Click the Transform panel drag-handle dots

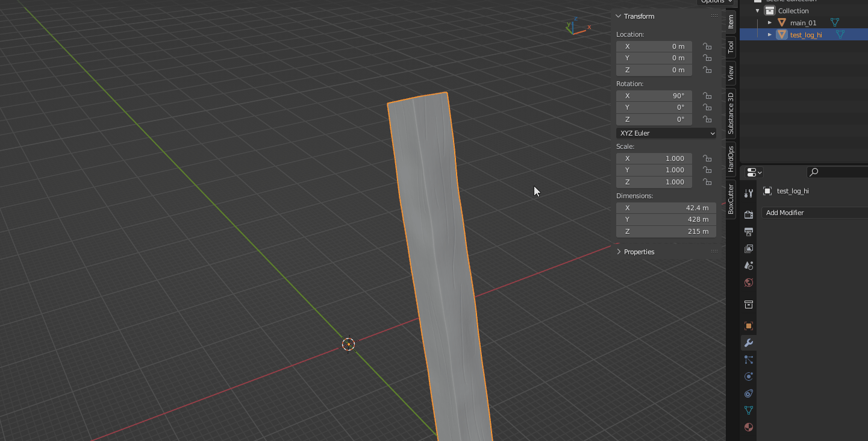[714, 16]
